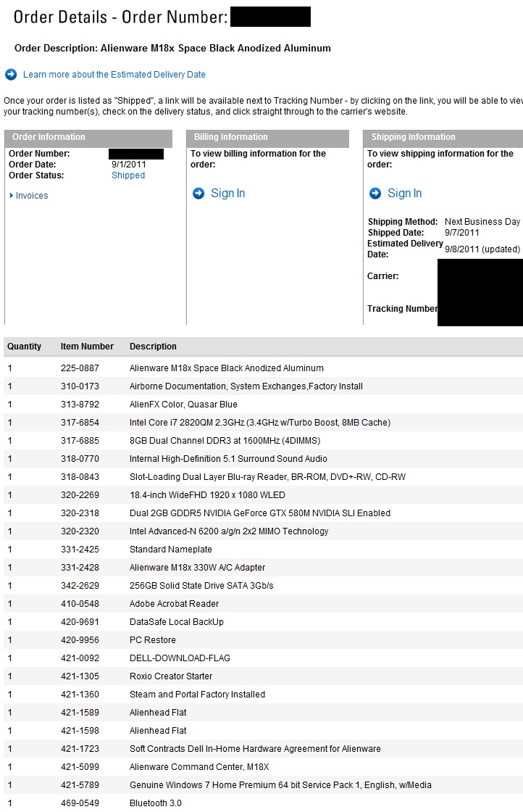Click Adobe Acrobat Reader row
The image size is (523, 812).
[x=263, y=604]
